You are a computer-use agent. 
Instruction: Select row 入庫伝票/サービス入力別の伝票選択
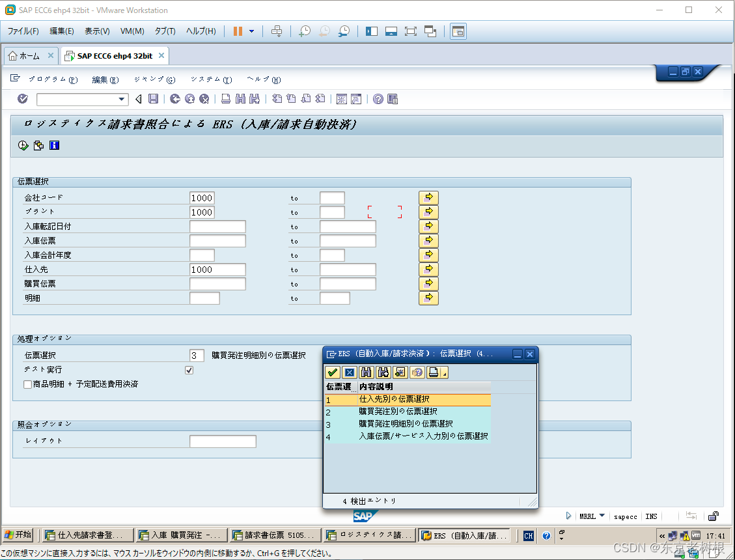[x=408, y=436]
